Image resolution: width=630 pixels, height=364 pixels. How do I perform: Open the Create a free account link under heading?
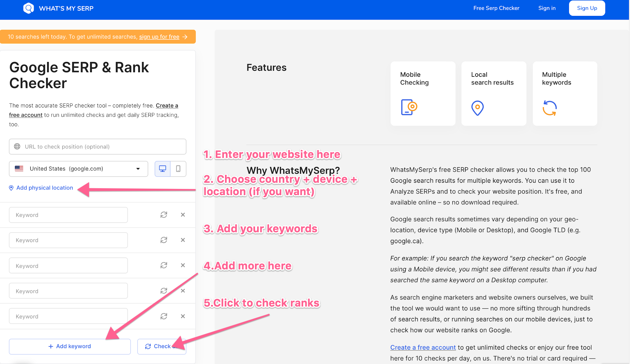(93, 110)
